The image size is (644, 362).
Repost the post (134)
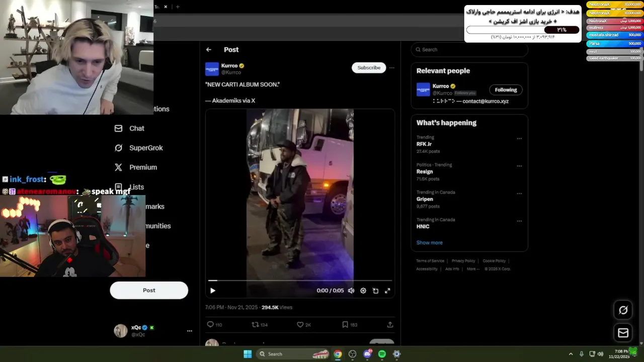[x=260, y=325]
